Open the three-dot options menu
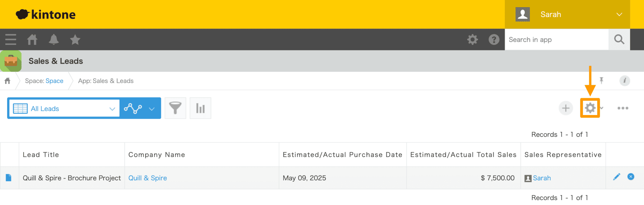Screen dimensions: 644x205 pos(623,108)
